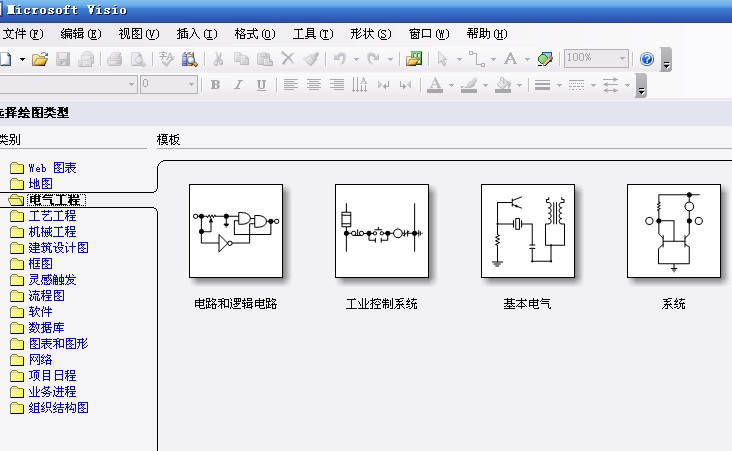The width and height of the screenshot is (732, 451).
Task: Open the line ends dropdown
Action: [x=627, y=85]
